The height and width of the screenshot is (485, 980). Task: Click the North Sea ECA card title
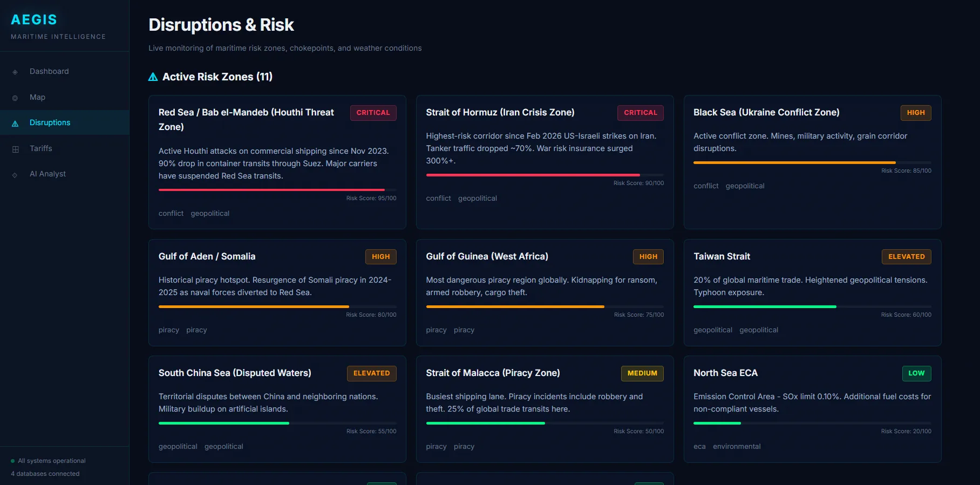click(725, 373)
